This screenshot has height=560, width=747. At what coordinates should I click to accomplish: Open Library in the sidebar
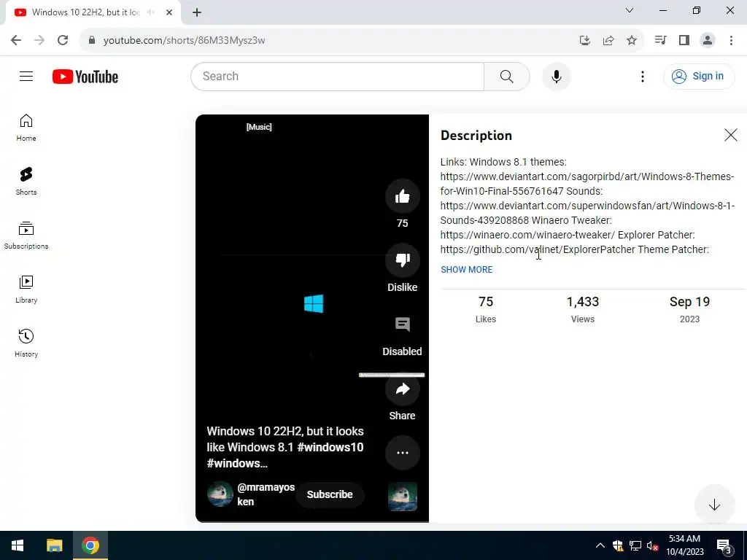pos(26,289)
